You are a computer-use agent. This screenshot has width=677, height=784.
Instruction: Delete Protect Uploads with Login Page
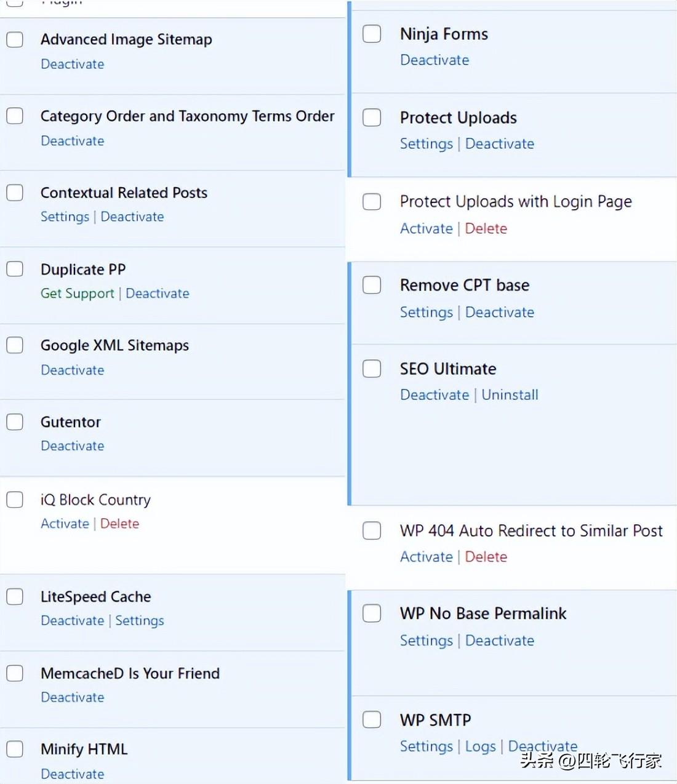tap(486, 228)
